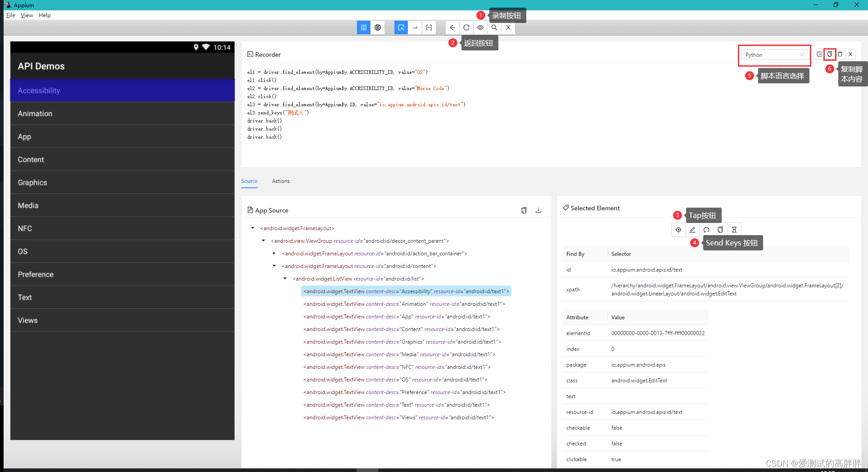Select Animation TextView in source tree

pos(404,304)
